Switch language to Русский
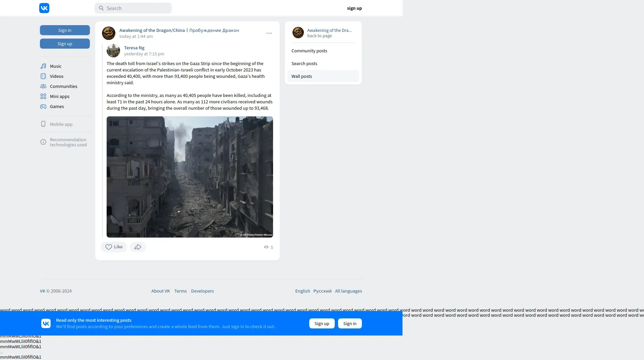The height and width of the screenshot is (360, 644). (322, 291)
